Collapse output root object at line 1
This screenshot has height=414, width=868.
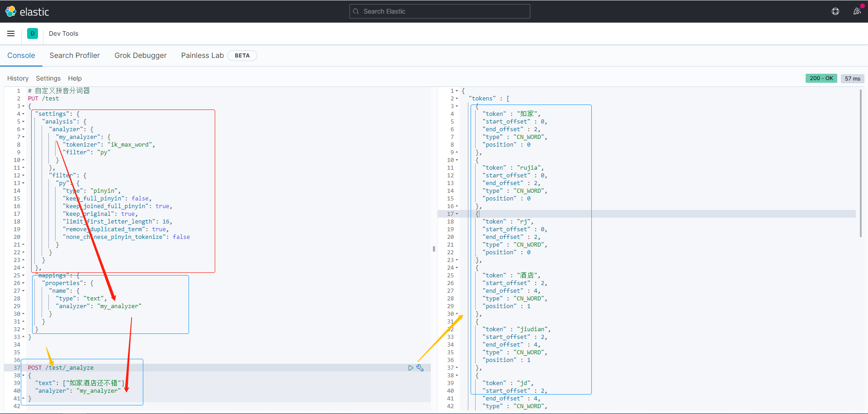tap(457, 91)
